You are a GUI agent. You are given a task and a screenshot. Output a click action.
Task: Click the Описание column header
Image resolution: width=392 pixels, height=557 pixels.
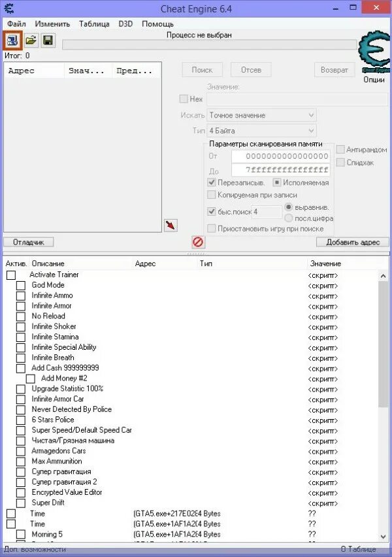point(48,263)
